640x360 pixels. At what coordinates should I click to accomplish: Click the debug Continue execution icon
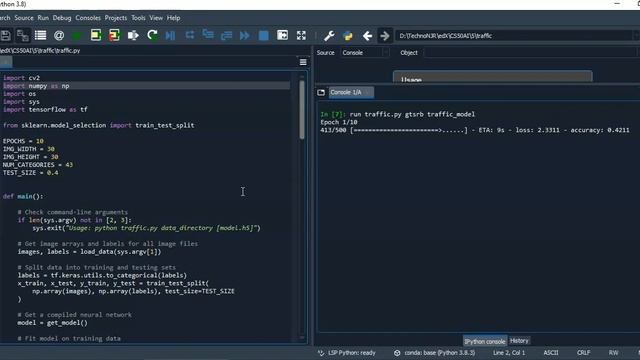tap(244, 36)
